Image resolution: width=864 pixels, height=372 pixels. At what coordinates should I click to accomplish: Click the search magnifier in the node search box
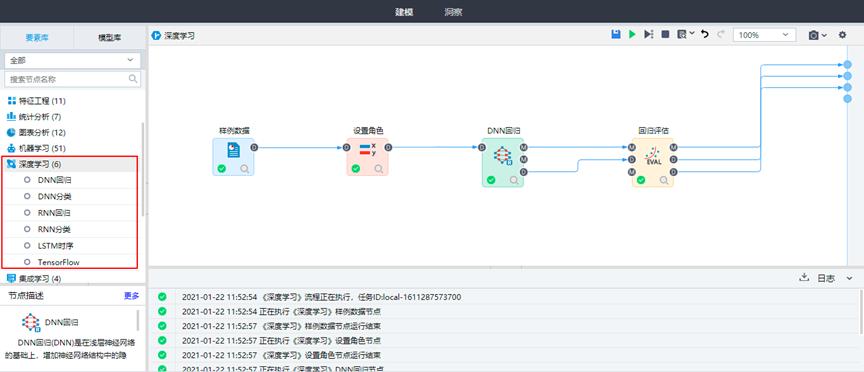(x=133, y=79)
